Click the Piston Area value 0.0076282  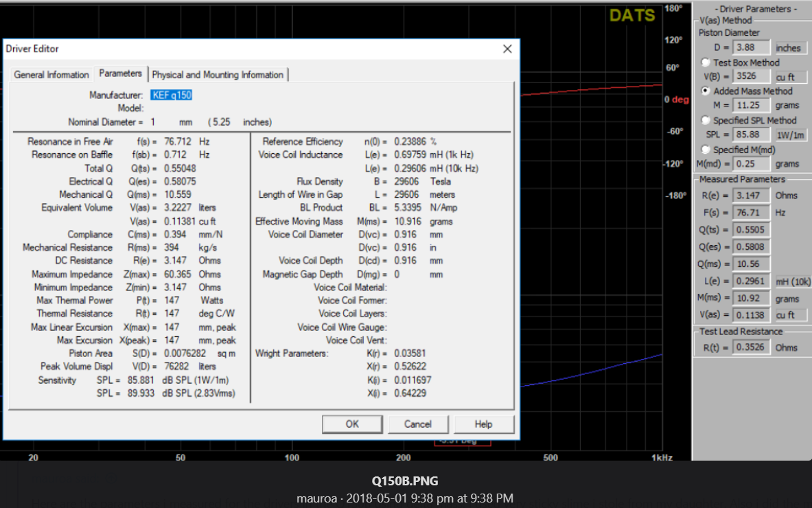pos(185,353)
